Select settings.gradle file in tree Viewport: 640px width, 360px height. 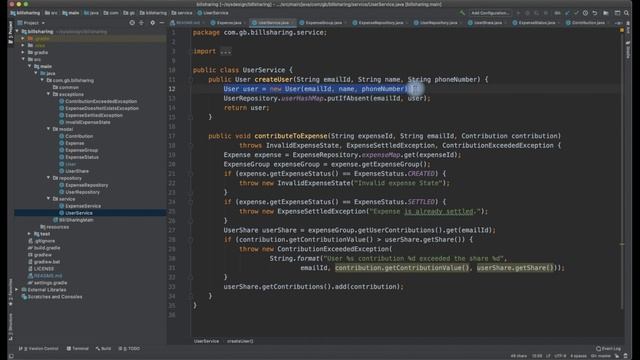(x=50, y=282)
